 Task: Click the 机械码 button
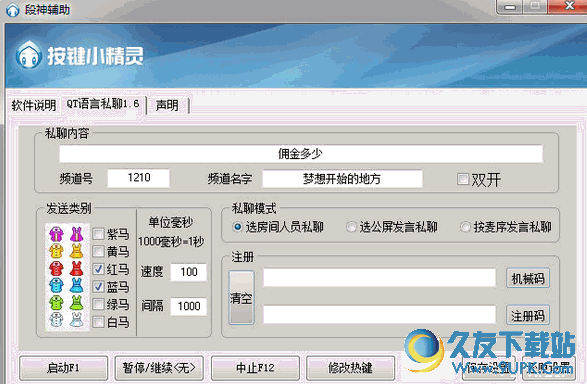point(528,278)
